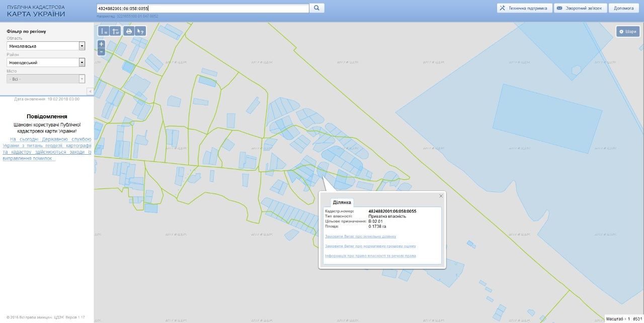Order normative monetary valuation extract link
The height and width of the screenshot is (323, 644).
click(370, 246)
